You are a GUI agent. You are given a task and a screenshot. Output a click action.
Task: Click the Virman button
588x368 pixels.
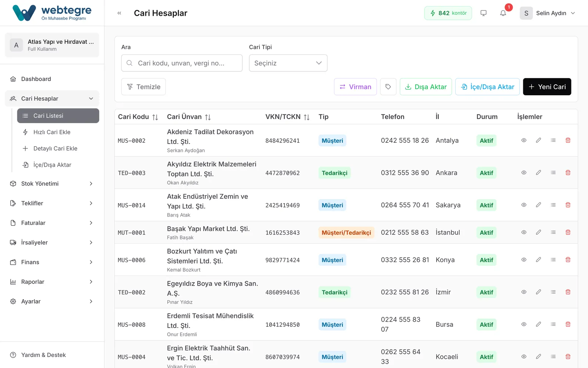[x=355, y=87]
